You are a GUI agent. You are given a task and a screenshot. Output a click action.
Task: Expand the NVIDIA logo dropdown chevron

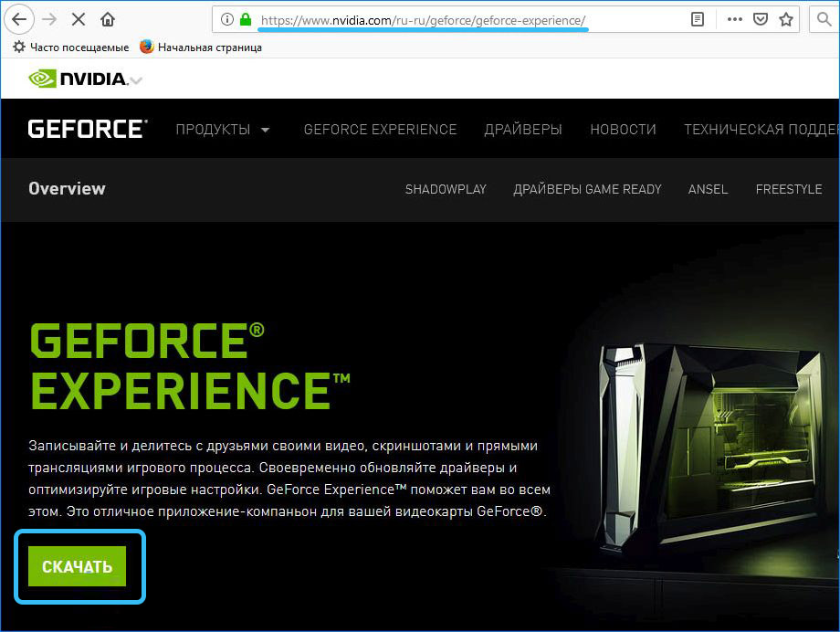[x=136, y=80]
